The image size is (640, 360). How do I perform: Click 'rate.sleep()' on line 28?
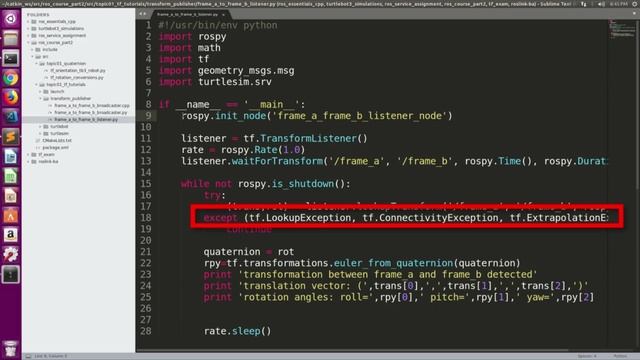tap(238, 331)
